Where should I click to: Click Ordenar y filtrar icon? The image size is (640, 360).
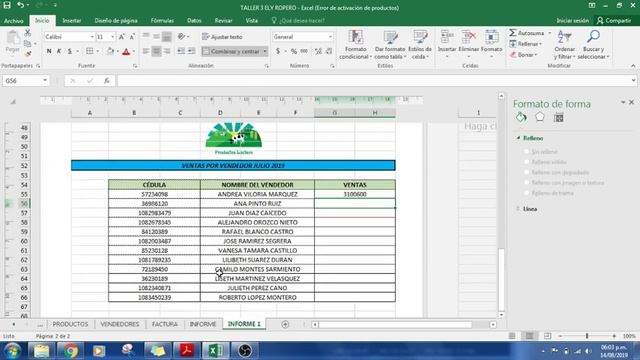[564, 37]
